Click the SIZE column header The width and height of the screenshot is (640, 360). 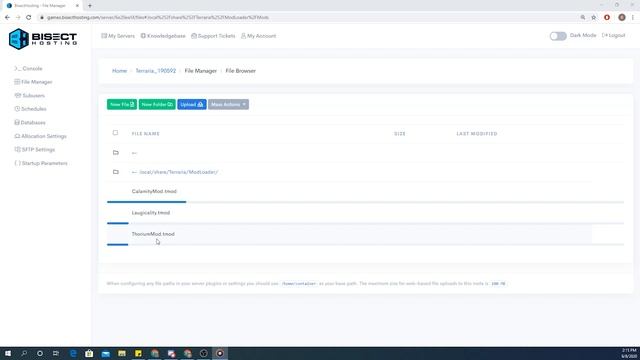[400, 134]
